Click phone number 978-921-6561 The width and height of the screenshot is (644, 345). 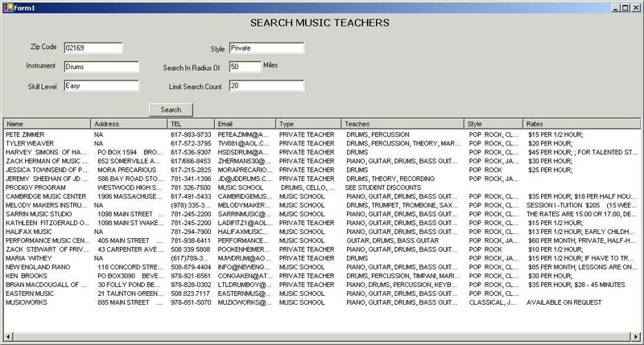click(191, 276)
